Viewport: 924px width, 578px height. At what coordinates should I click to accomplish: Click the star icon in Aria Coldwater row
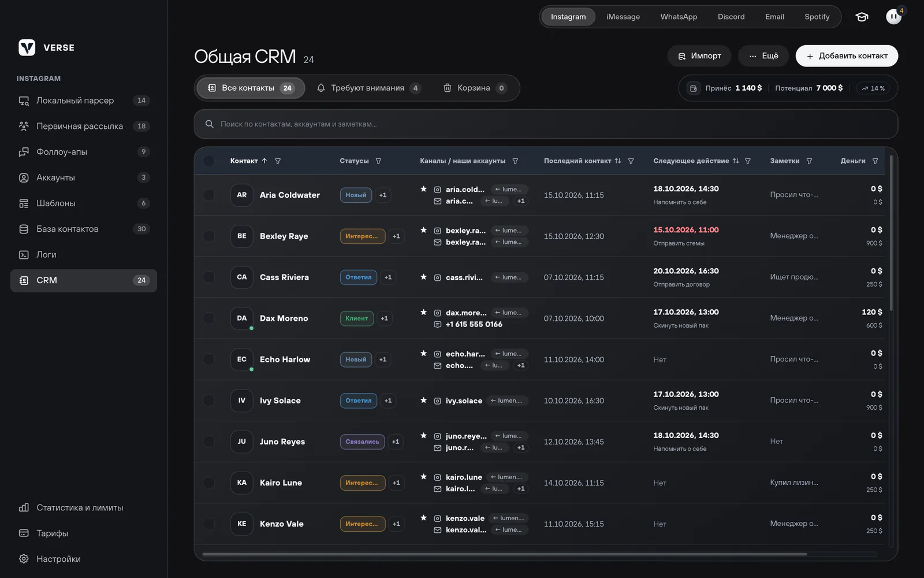[x=423, y=189]
